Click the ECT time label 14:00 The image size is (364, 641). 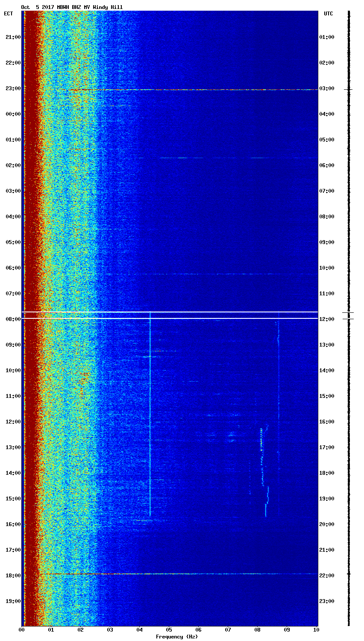click(13, 473)
